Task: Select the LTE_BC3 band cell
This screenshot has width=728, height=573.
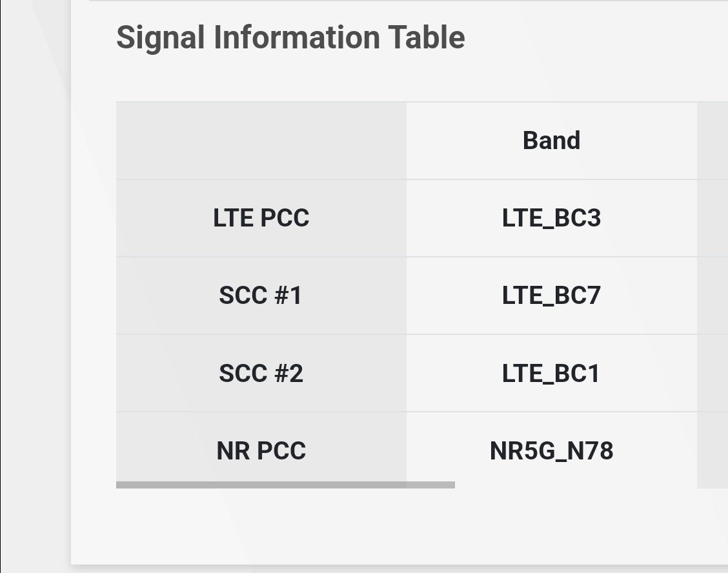Action: 551,218
